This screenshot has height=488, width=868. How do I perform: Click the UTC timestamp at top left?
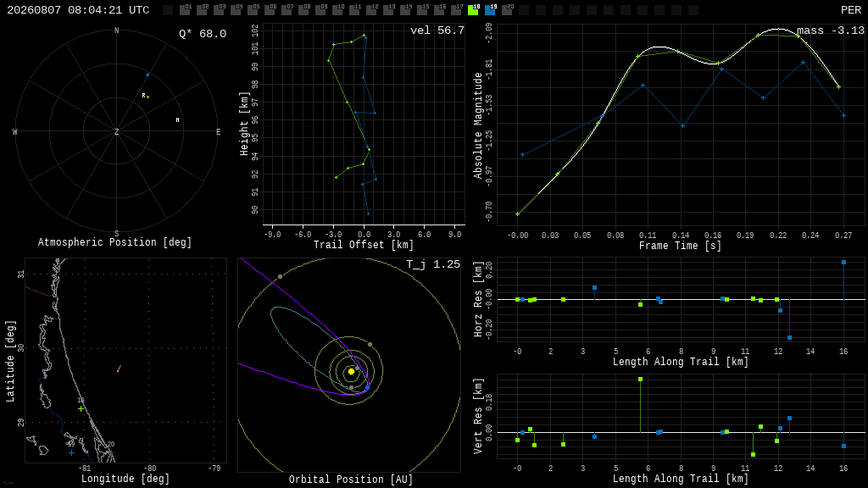tap(78, 10)
